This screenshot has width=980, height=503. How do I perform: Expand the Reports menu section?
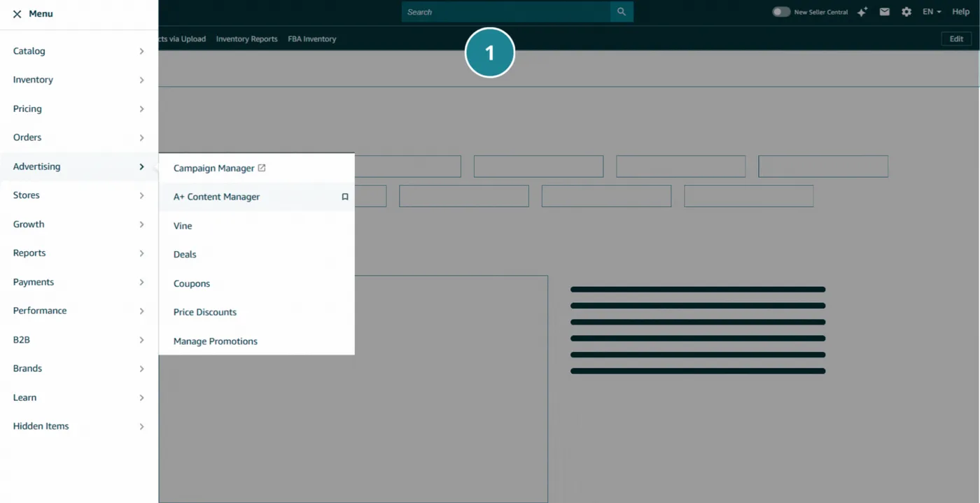pyautogui.click(x=79, y=253)
